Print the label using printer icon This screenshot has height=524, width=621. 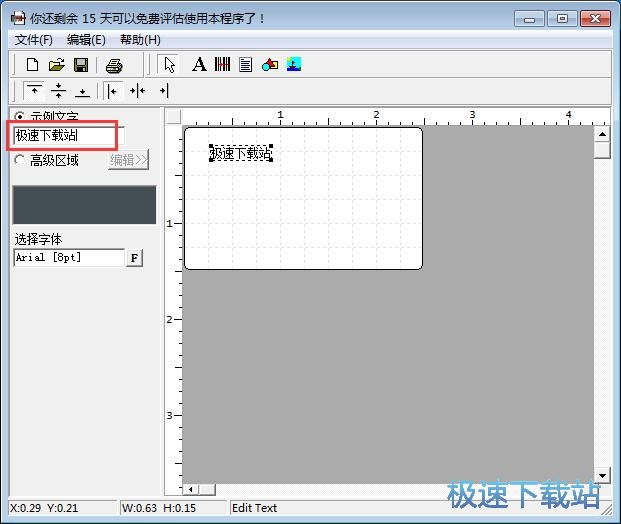pos(114,65)
